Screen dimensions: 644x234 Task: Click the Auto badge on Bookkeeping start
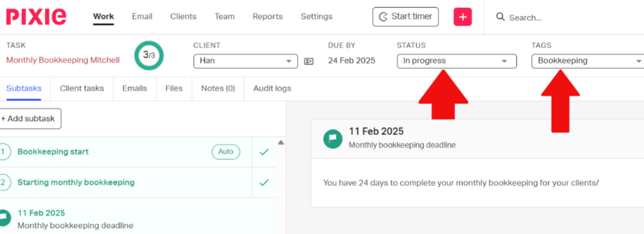point(226,152)
